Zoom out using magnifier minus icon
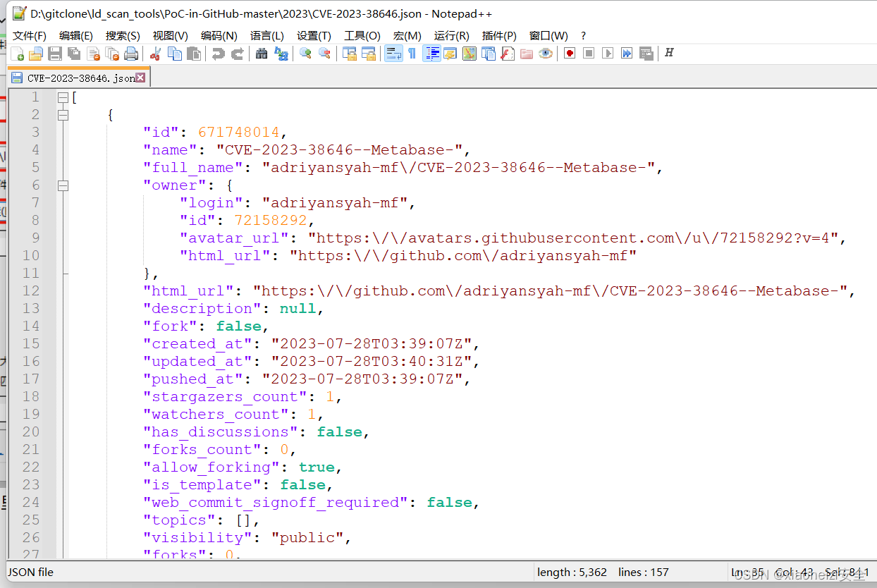This screenshot has height=588, width=877. pyautogui.click(x=324, y=54)
